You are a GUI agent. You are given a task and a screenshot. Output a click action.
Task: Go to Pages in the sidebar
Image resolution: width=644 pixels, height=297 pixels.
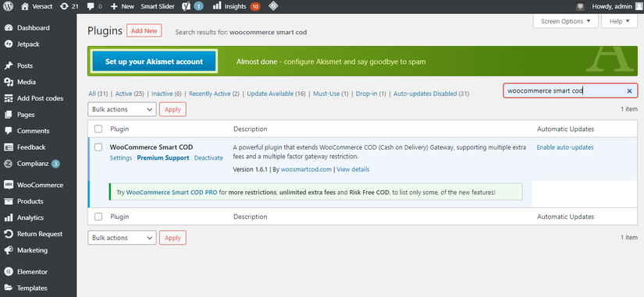[x=26, y=115]
